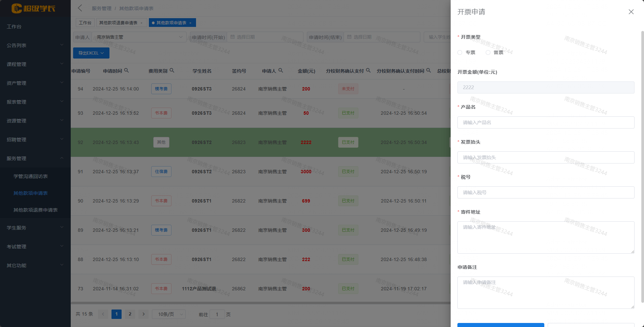Go to page 2 of results
Image resolution: width=644 pixels, height=327 pixels.
(130, 314)
